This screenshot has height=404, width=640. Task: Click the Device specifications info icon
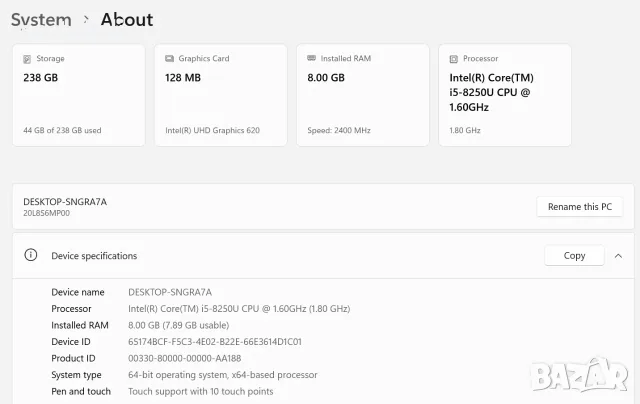(31, 255)
